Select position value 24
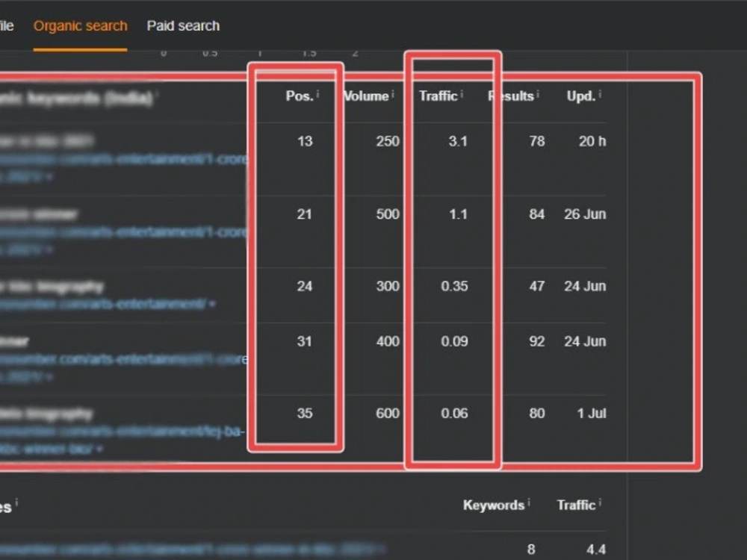This screenshot has height=560, width=747. 305,286
